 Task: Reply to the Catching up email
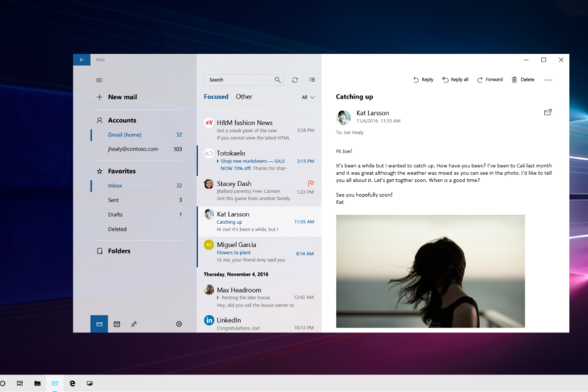423,80
